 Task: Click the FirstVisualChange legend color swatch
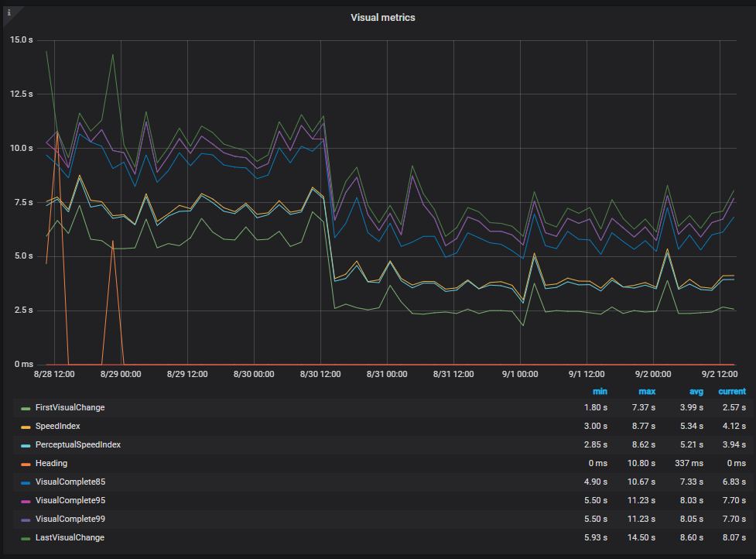point(26,409)
